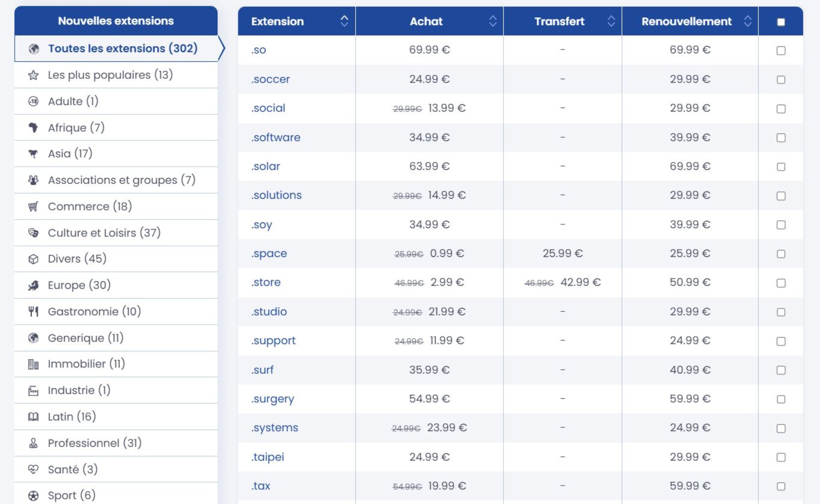Sort by Extension column arrows
Image resolution: width=820 pixels, height=504 pixels.
point(344,21)
